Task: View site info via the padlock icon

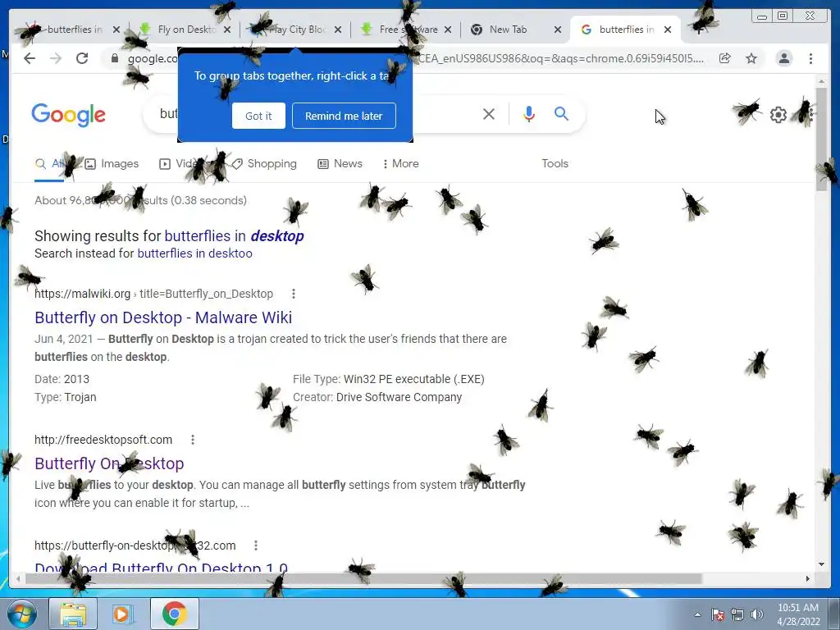Action: 114,58
